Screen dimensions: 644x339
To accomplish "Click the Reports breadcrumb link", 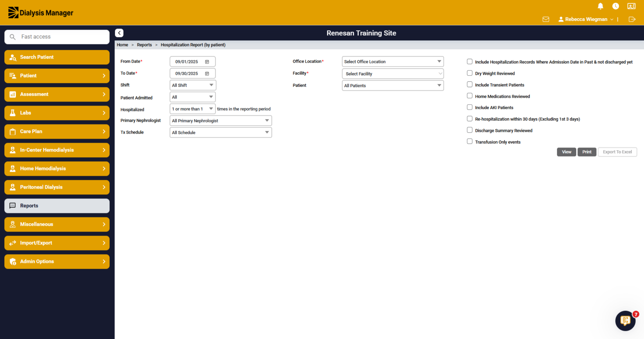I will point(144,45).
